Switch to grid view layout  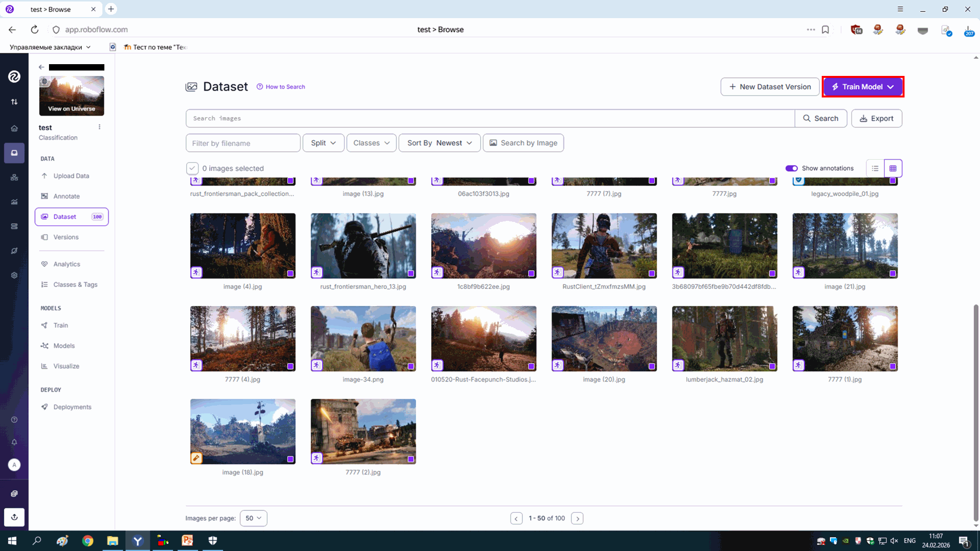pos(893,168)
